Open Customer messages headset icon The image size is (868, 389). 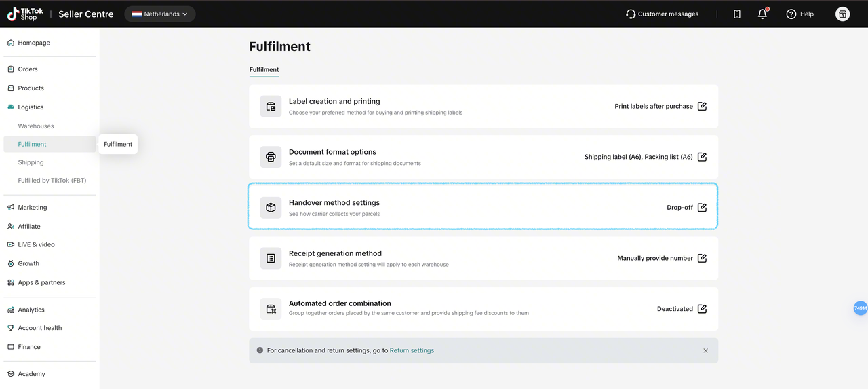(x=631, y=14)
